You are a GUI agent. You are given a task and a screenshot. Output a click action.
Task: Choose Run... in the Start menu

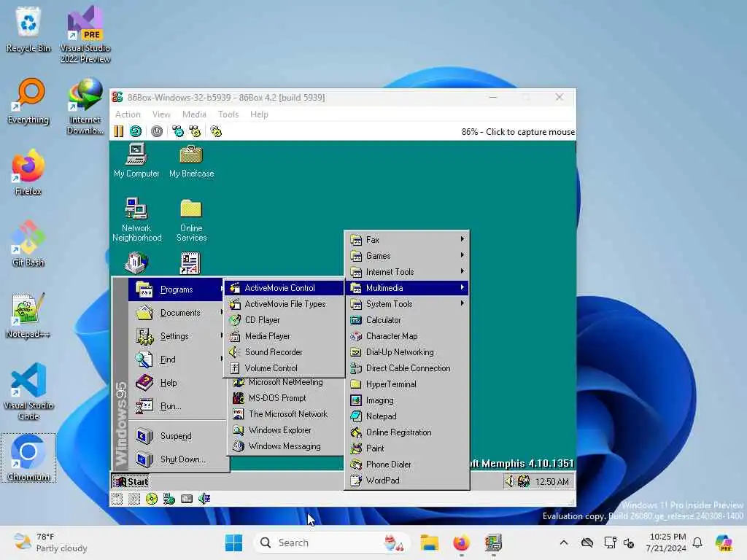pos(177,405)
